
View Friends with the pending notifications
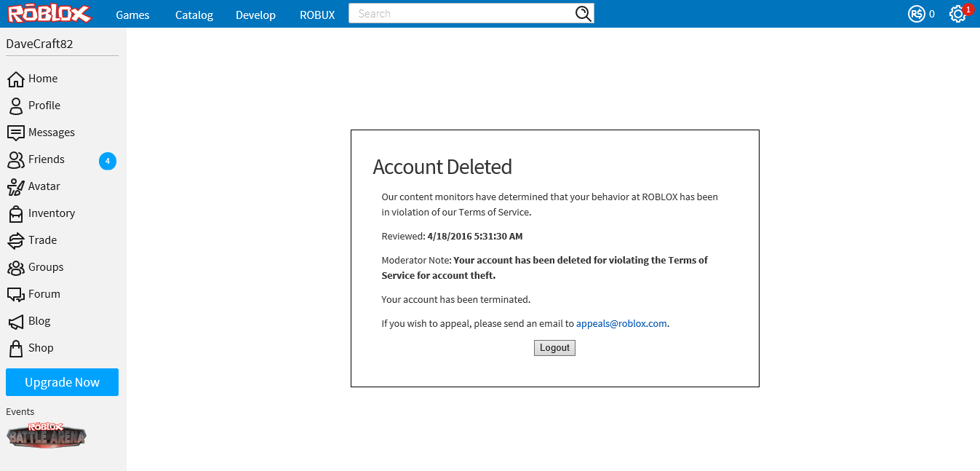pyautogui.click(x=16, y=159)
